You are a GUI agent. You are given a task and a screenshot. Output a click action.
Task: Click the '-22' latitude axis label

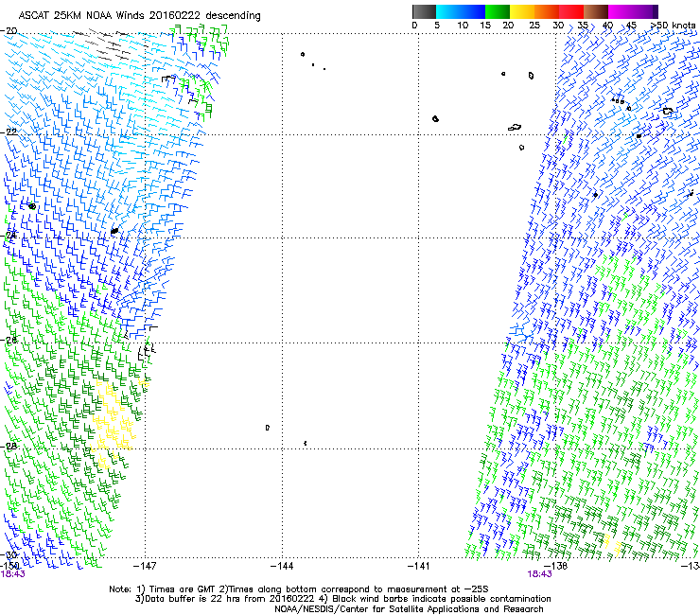pyautogui.click(x=9, y=132)
